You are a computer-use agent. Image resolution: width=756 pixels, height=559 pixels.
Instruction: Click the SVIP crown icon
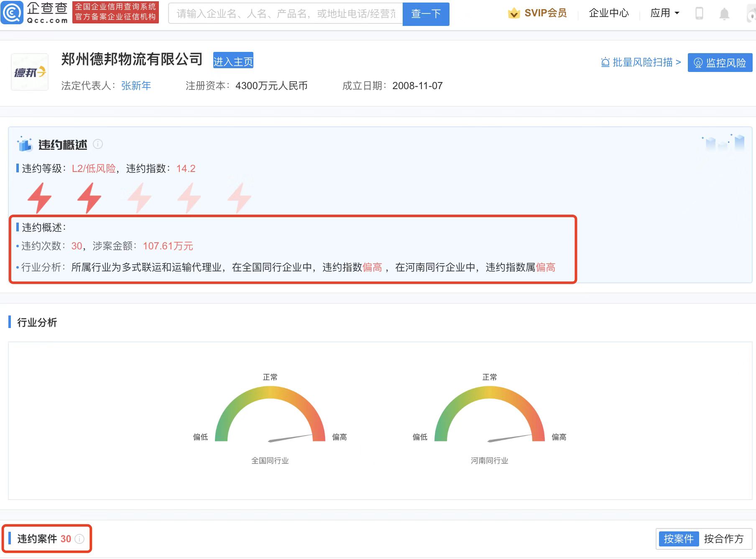pyautogui.click(x=513, y=13)
